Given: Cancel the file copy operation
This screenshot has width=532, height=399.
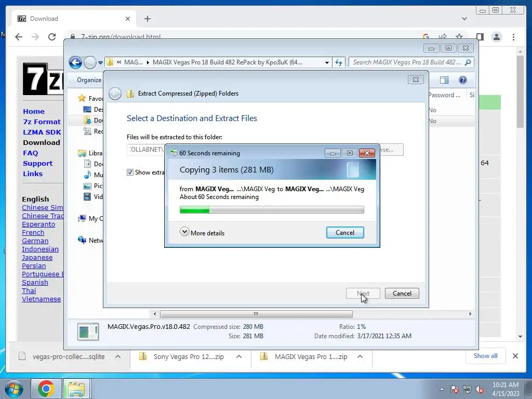Looking at the screenshot, I should (x=345, y=232).
